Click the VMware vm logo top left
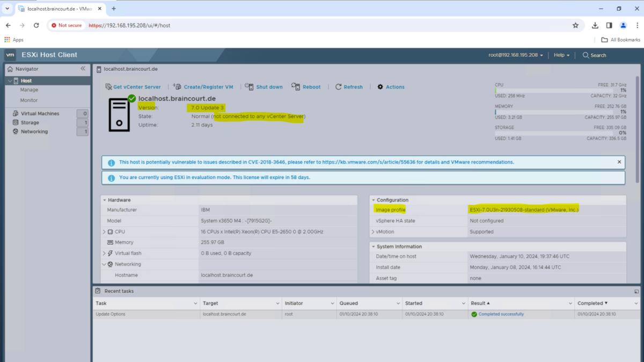Screen dimensions: 644x362 pyautogui.click(x=10, y=55)
